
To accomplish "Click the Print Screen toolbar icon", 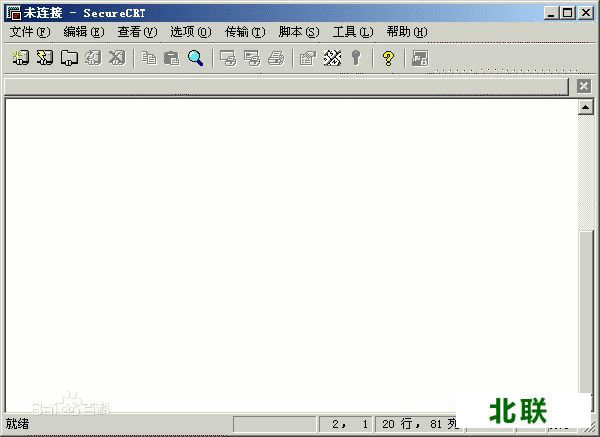I will (x=228, y=58).
